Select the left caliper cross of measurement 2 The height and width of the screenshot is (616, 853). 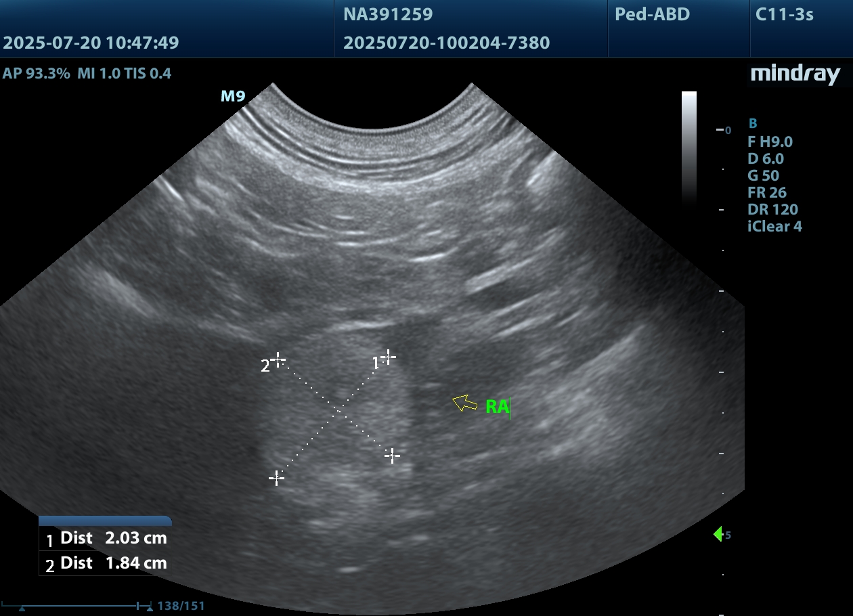[x=278, y=359]
